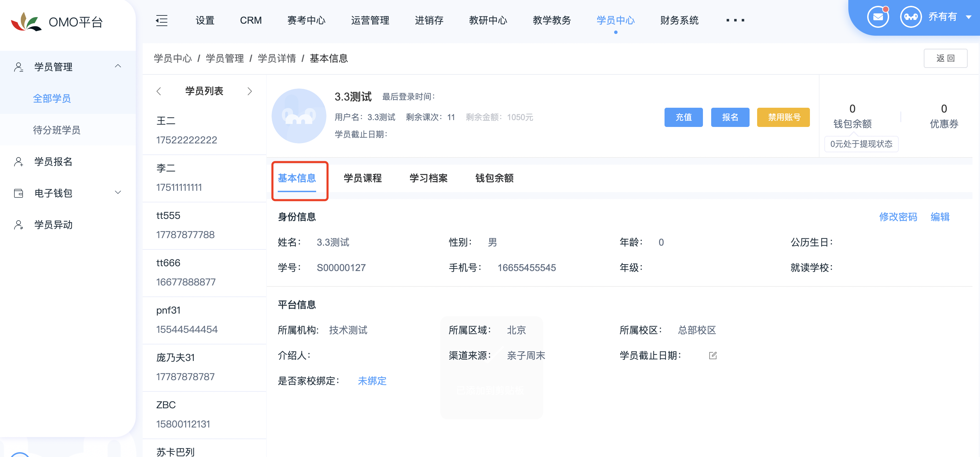The width and height of the screenshot is (980, 457).
Task: Select student ZBC in the list
Action: (x=204, y=415)
